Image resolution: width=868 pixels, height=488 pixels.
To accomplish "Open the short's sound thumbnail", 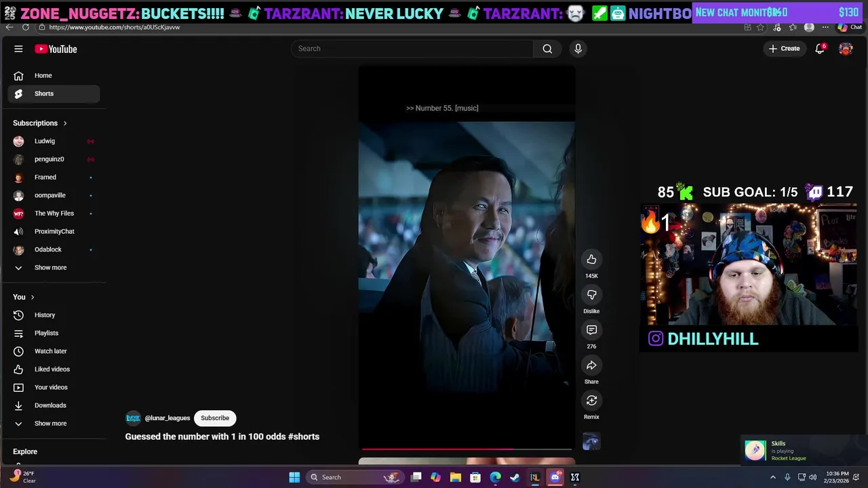I will [x=591, y=441].
